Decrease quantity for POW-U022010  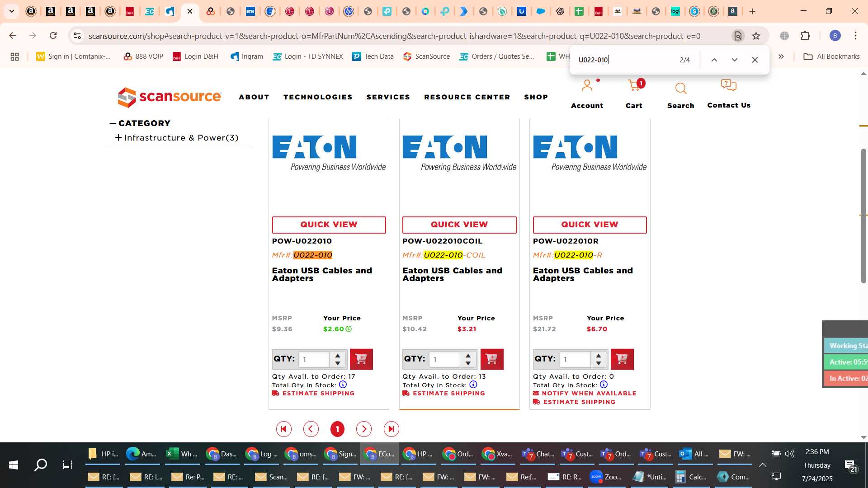[338, 363]
